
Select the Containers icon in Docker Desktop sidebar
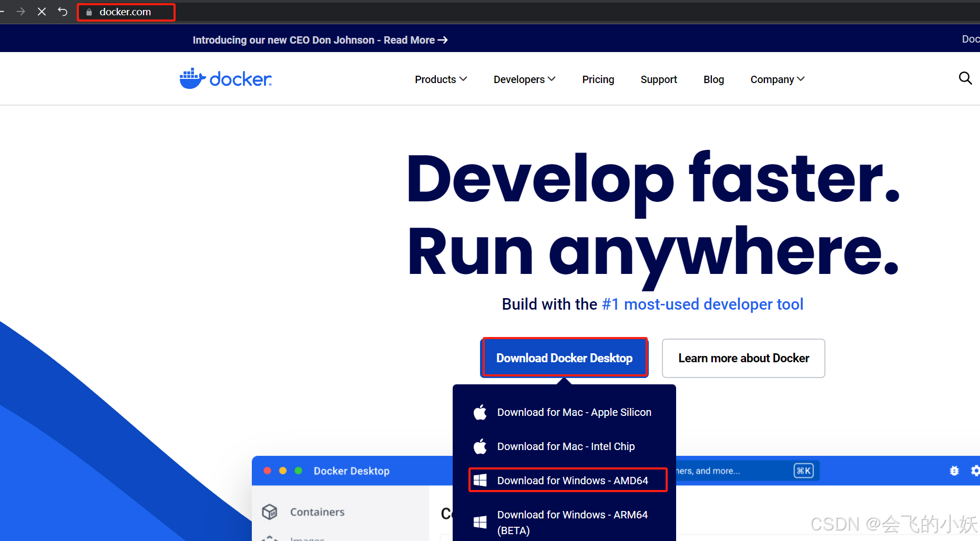270,512
